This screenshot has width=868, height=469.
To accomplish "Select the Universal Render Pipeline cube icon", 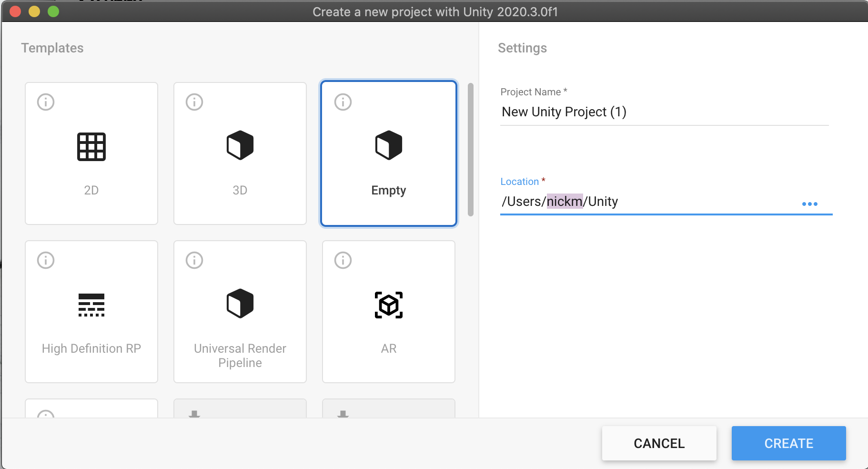I will coord(240,304).
